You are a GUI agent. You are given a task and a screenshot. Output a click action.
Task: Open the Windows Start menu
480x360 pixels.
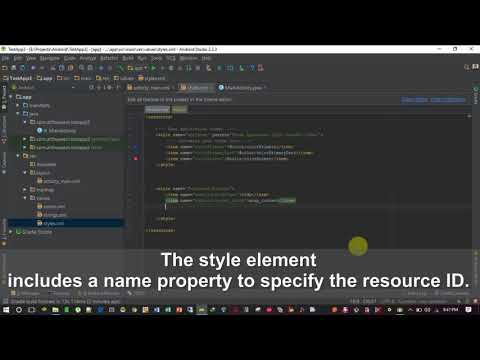(6, 310)
